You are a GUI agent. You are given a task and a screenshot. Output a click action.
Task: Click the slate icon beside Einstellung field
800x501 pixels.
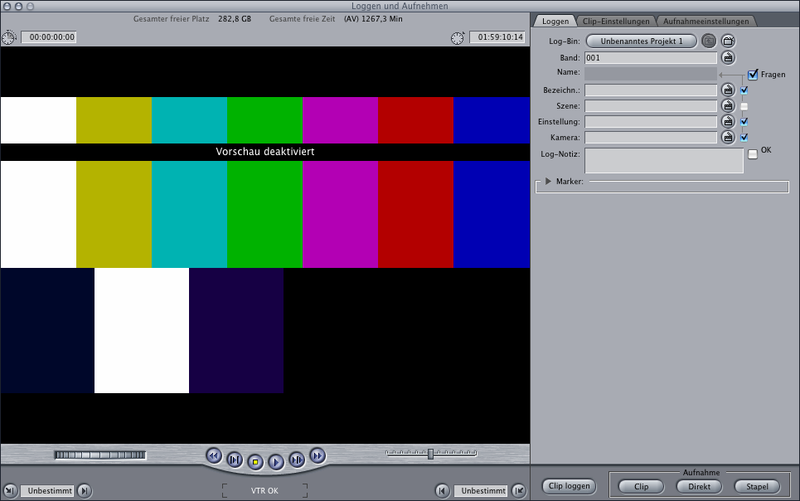click(x=728, y=121)
